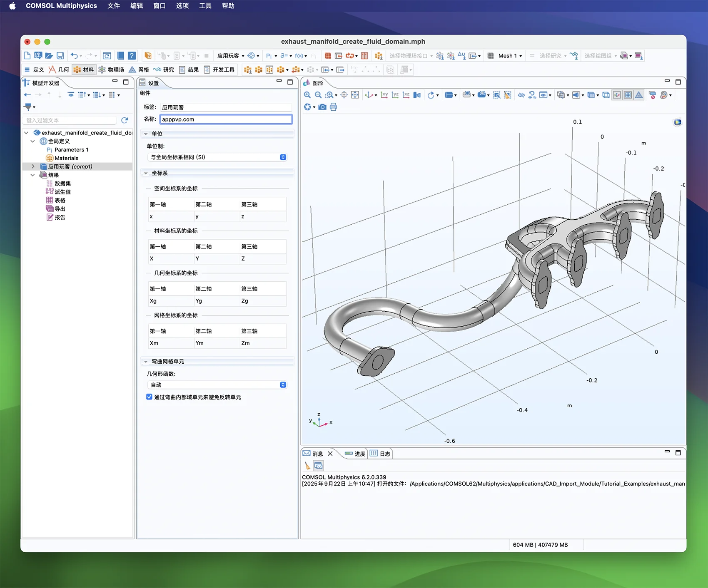Open the 几何形函数 dropdown set to 自动
This screenshot has width=708, height=588.
tap(217, 385)
